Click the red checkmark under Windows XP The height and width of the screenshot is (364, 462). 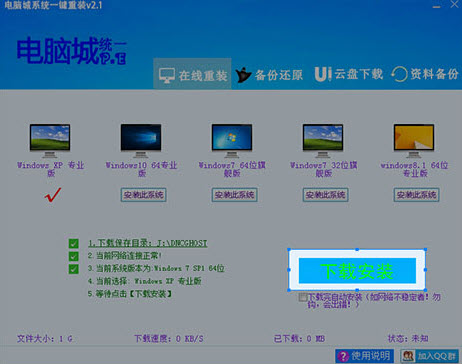(x=53, y=195)
